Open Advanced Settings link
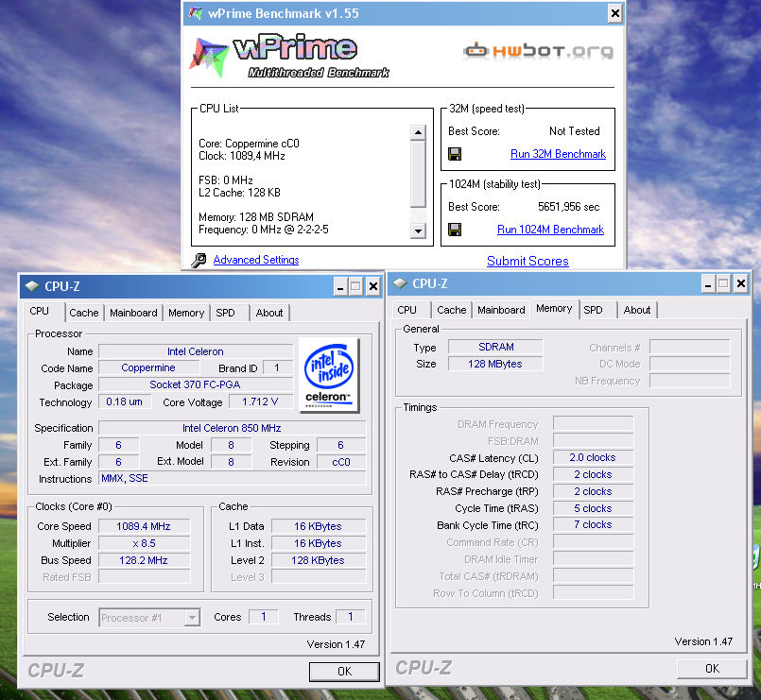The height and width of the screenshot is (700, 761). pyautogui.click(x=256, y=260)
